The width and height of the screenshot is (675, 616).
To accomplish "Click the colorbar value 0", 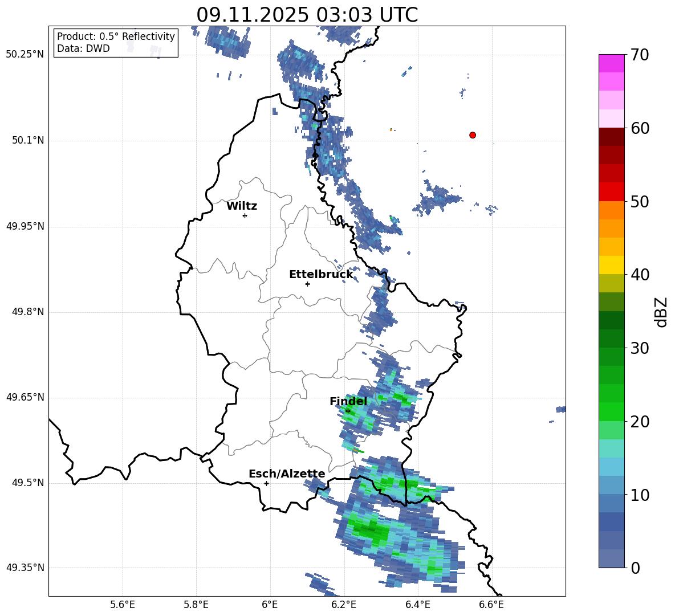I will (x=635, y=568).
